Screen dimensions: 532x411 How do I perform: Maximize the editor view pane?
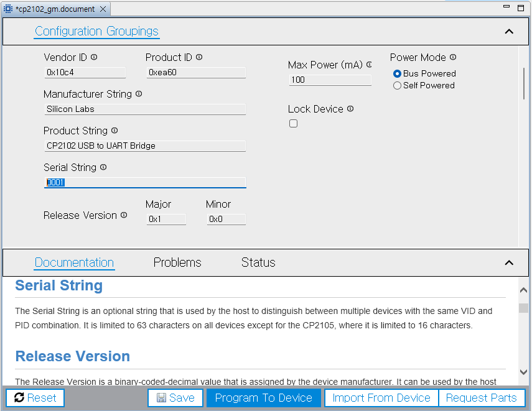tap(521, 8)
